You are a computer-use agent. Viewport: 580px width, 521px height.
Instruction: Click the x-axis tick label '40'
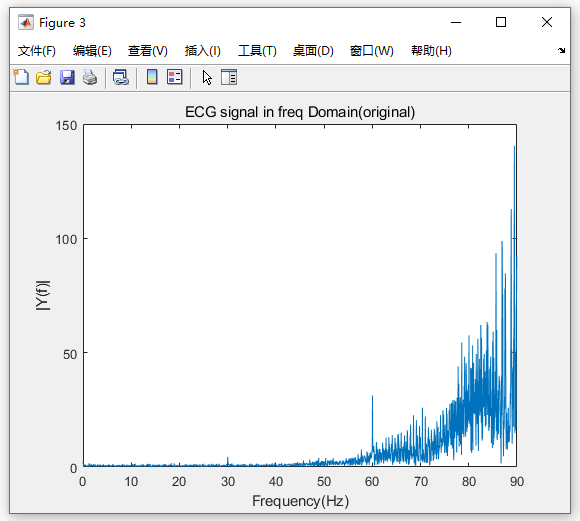coord(276,482)
